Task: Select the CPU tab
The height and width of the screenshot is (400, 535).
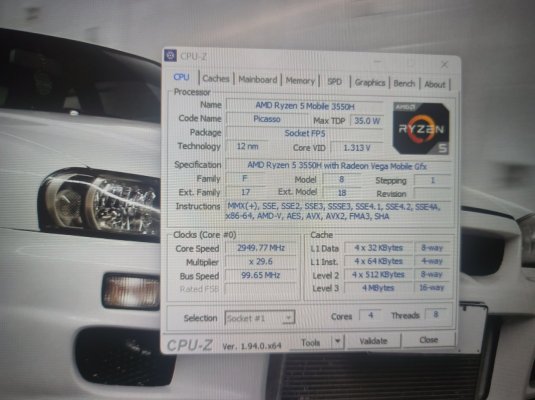Action: point(181,77)
